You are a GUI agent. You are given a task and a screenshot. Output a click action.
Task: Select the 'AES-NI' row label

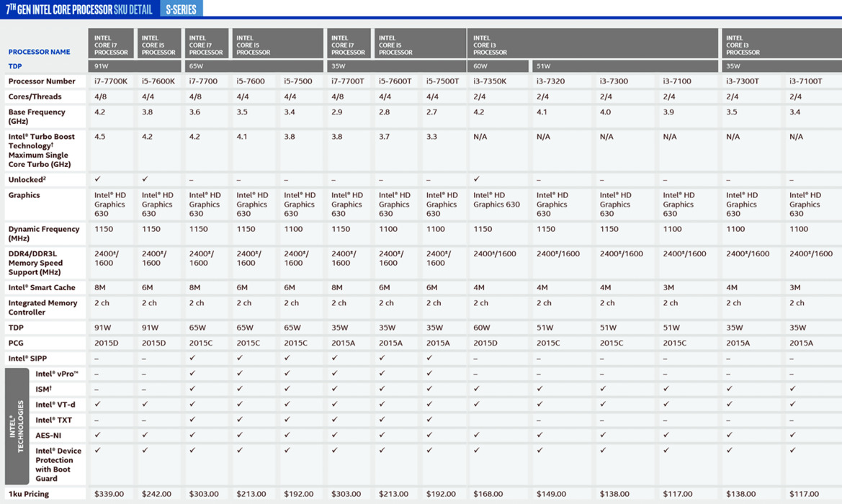[48, 436]
